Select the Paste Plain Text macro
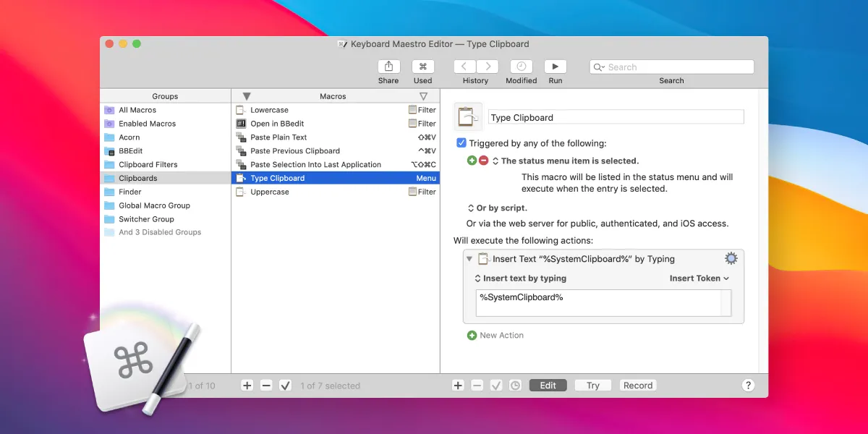This screenshot has height=434, width=868. coord(282,137)
